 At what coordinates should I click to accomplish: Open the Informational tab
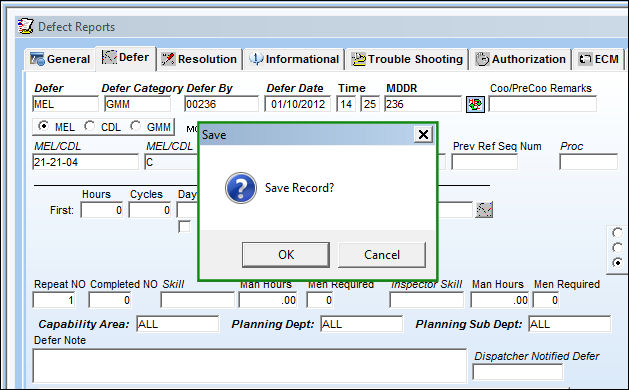click(294, 59)
